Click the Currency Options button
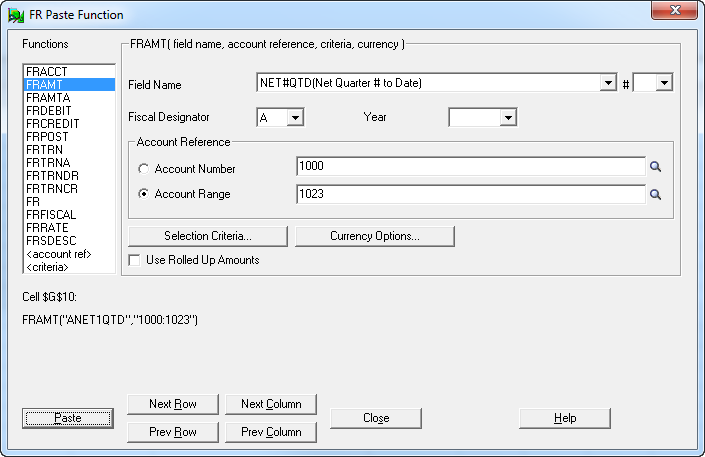The image size is (705, 457). coord(375,236)
